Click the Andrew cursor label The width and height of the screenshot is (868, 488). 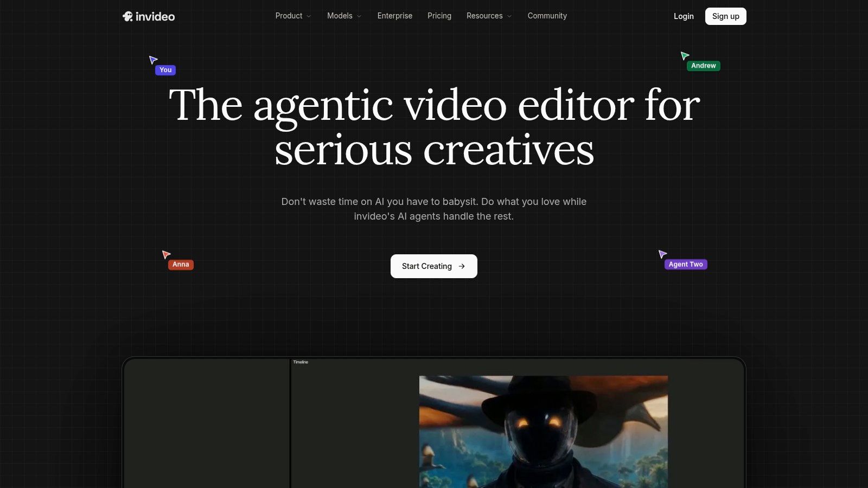click(x=704, y=66)
